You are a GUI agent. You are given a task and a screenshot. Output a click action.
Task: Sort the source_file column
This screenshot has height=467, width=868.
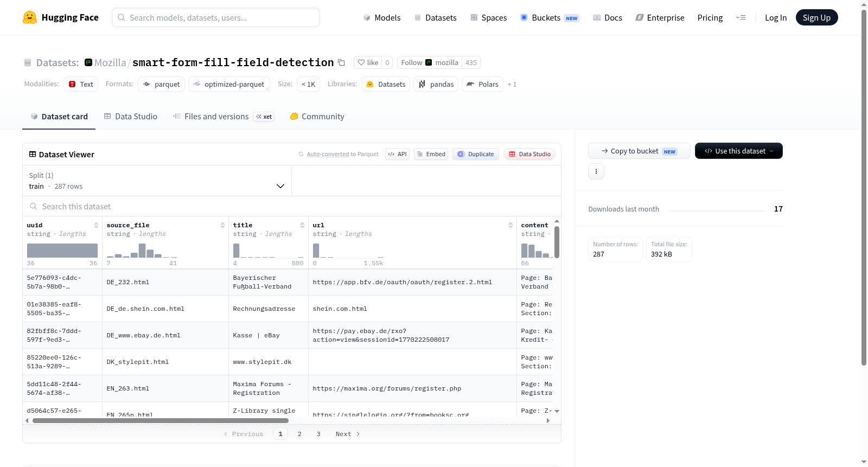click(x=222, y=225)
